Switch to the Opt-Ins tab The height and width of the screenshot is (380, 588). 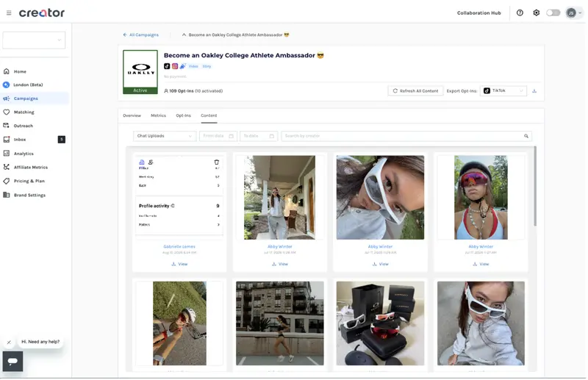point(183,115)
